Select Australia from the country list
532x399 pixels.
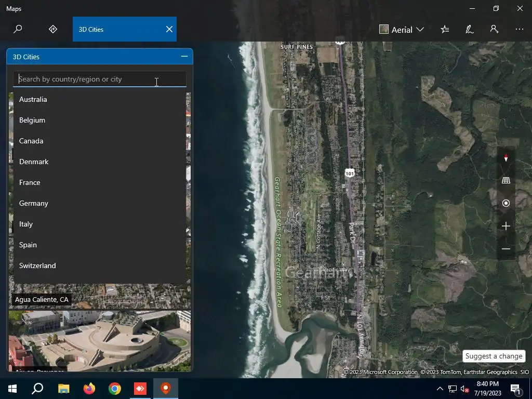[x=100, y=99]
